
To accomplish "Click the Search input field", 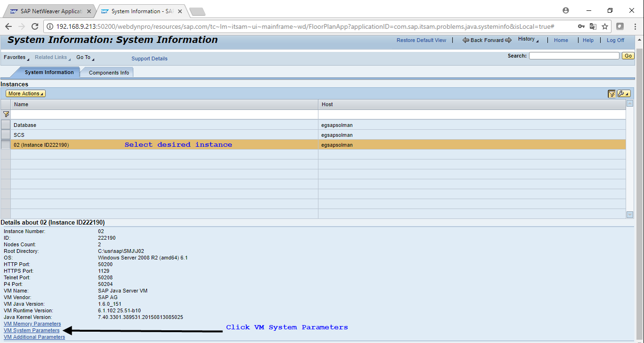I will [x=574, y=56].
